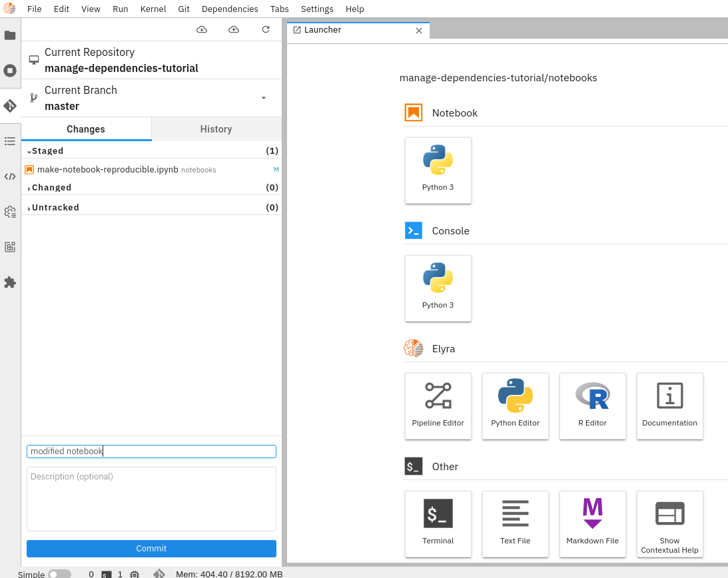This screenshot has width=728, height=578.
Task: Click the Git pull cloud-download icon
Action: pos(202,30)
